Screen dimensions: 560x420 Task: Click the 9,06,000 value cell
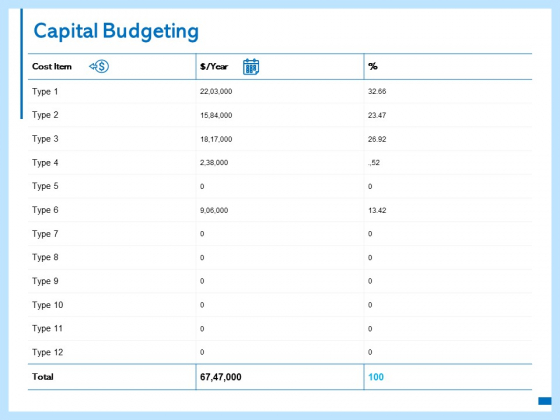214,210
